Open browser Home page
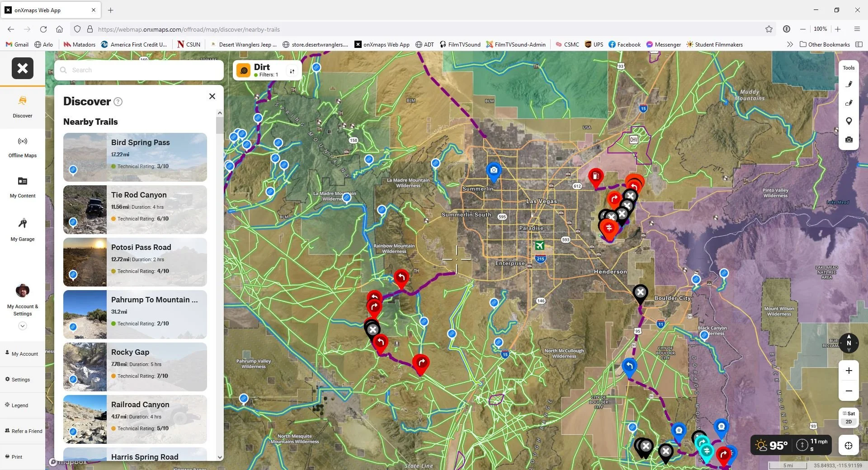The width and height of the screenshot is (868, 470). 59,29
